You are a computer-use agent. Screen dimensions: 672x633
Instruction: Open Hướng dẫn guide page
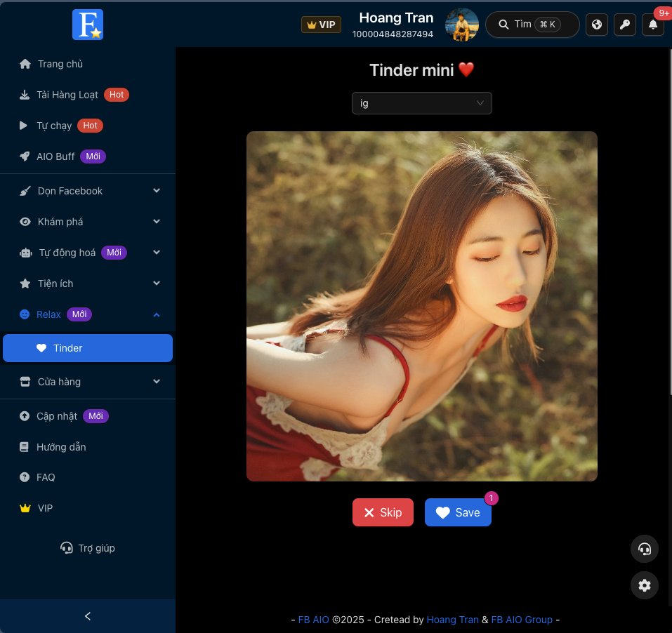(x=88, y=447)
